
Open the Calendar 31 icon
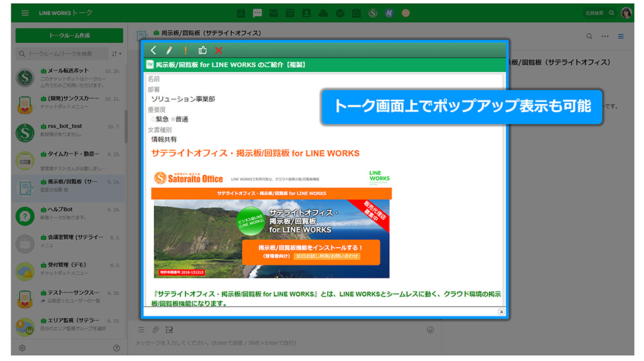[290, 13]
